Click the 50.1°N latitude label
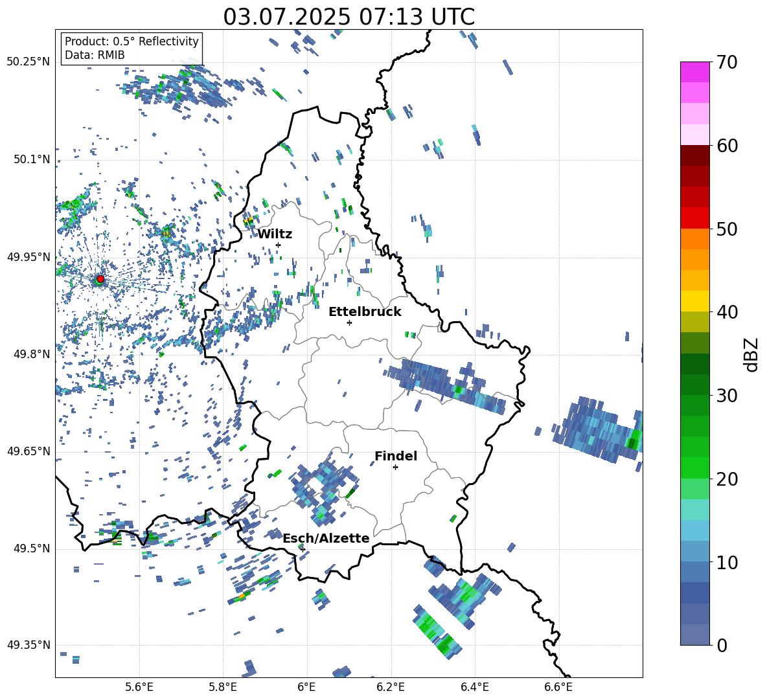767x700 pixels. pos(32,159)
